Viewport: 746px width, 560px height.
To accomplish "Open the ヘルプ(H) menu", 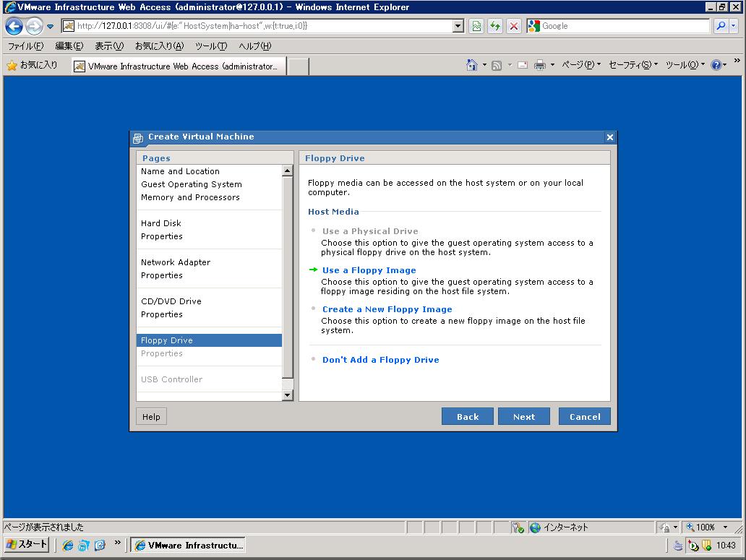I will tap(254, 46).
